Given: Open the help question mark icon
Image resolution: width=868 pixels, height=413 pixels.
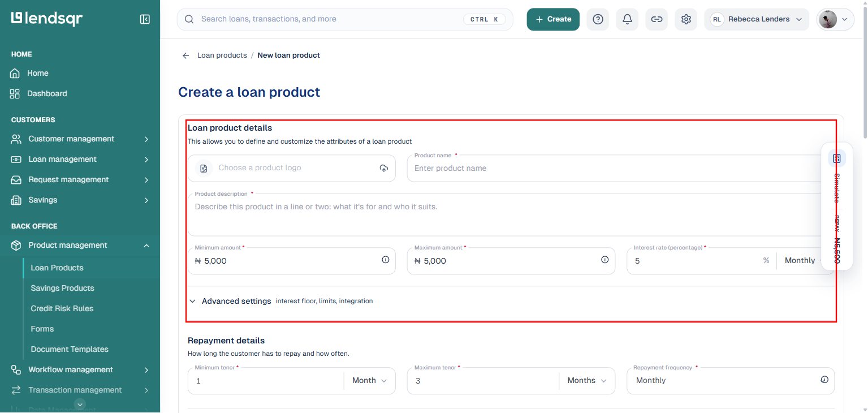Looking at the screenshot, I should 598,19.
